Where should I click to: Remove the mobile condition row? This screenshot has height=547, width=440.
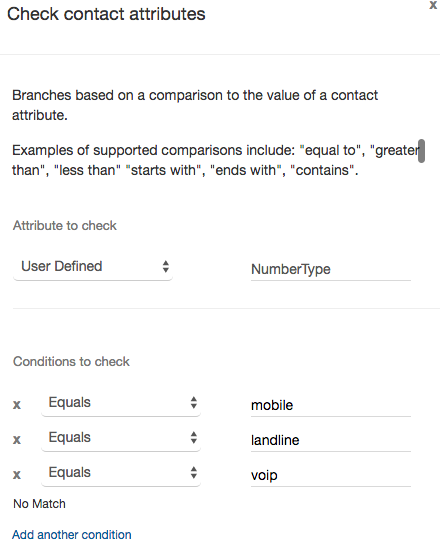point(17,405)
